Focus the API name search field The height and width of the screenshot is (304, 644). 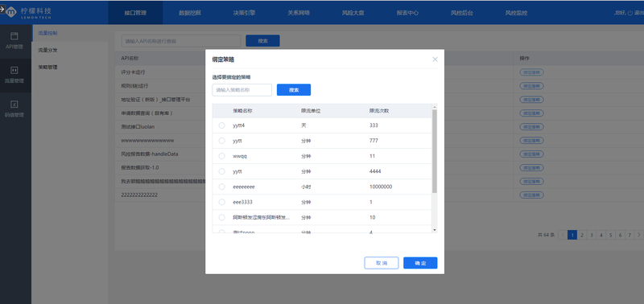pyautogui.click(x=181, y=41)
